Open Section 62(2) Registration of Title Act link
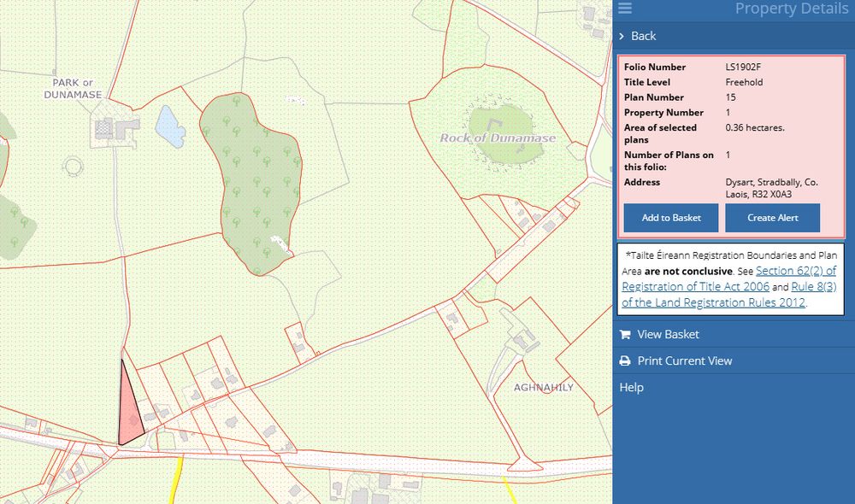Screen dimensions: 855x504 pos(795,272)
